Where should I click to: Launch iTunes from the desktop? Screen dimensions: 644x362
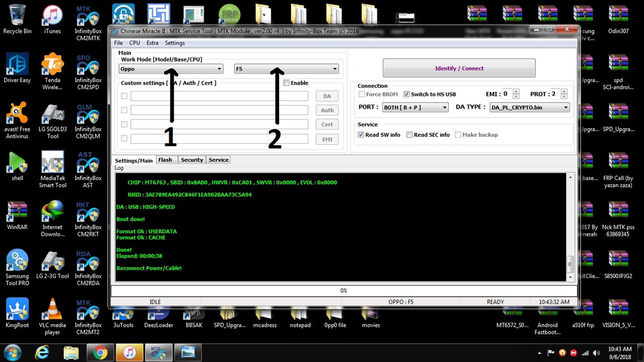[52, 19]
